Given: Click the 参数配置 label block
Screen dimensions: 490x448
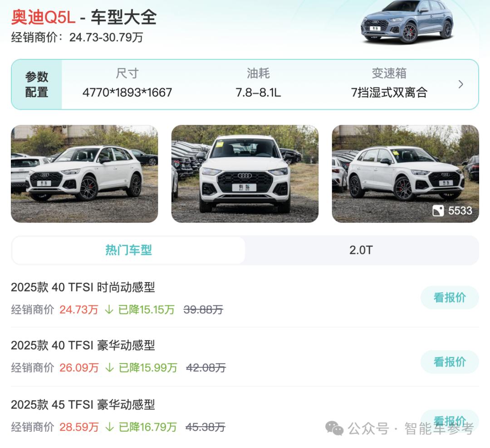Looking at the screenshot, I should click(37, 84).
